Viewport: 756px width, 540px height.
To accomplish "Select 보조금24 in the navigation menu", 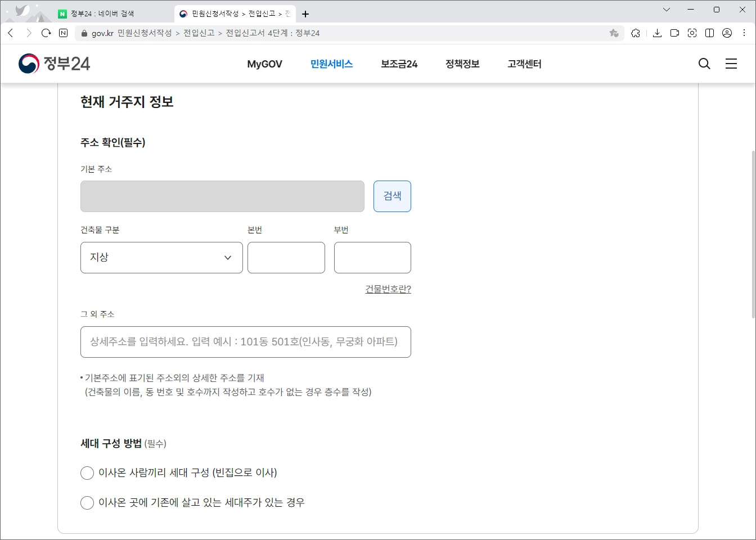I will click(x=398, y=64).
